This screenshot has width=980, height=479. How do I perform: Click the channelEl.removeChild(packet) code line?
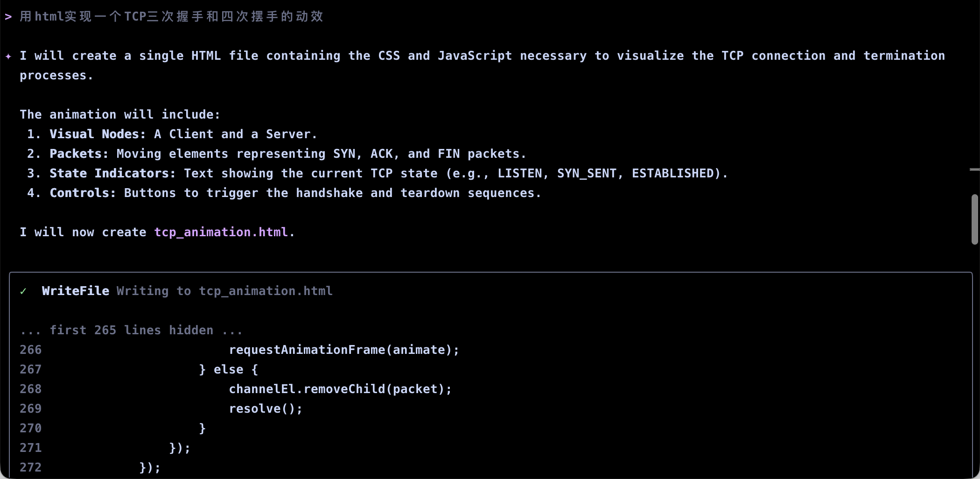[340, 389]
